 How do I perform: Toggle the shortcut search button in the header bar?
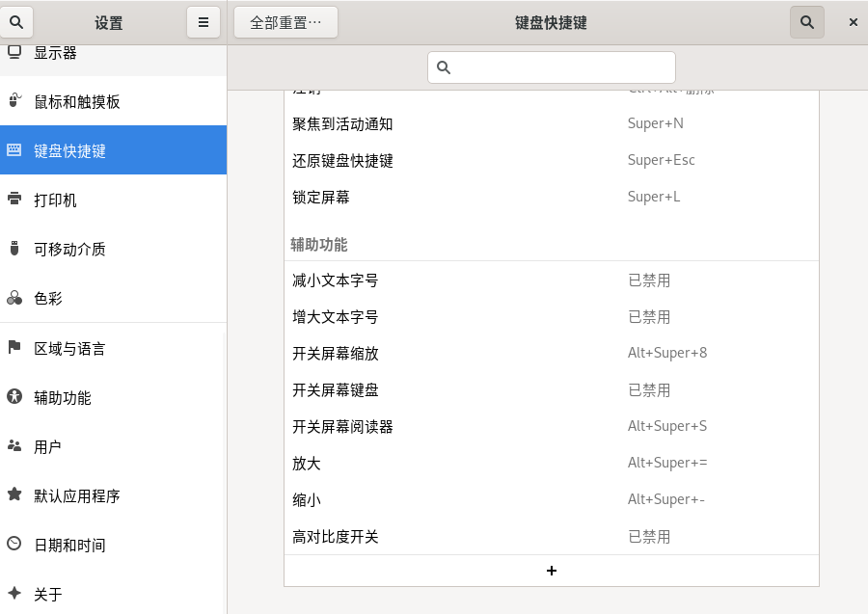point(806,22)
